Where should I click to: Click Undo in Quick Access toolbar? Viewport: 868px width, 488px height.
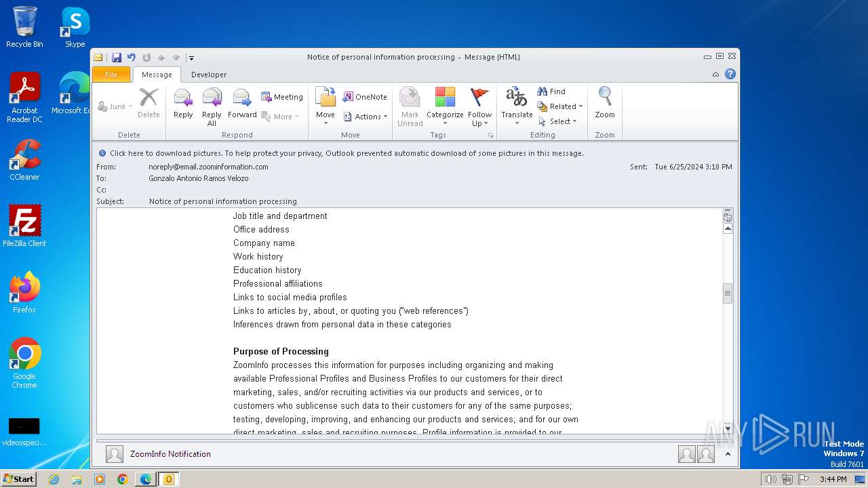tap(132, 58)
